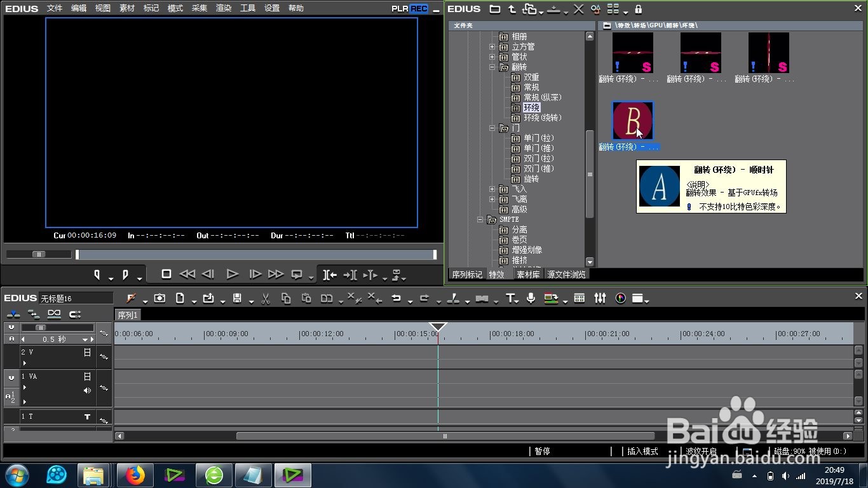Image resolution: width=868 pixels, height=488 pixels.
Task: Click the Cut scissors icon
Action: (266, 298)
